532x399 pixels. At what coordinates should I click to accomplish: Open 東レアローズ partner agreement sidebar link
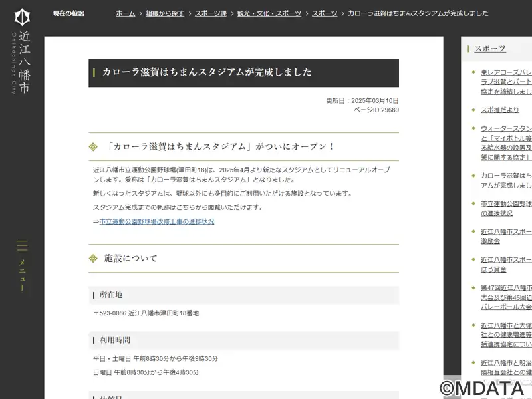pos(506,82)
